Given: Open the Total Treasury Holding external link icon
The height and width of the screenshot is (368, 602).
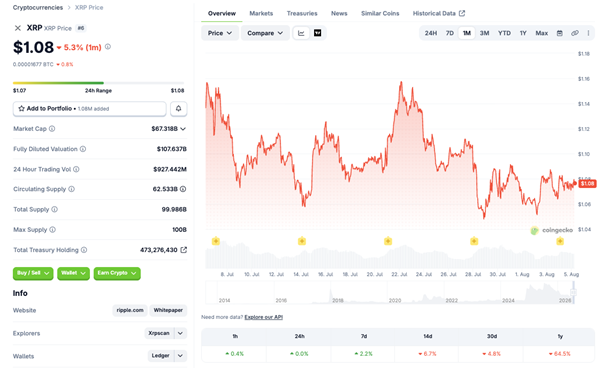Looking at the screenshot, I should [184, 250].
